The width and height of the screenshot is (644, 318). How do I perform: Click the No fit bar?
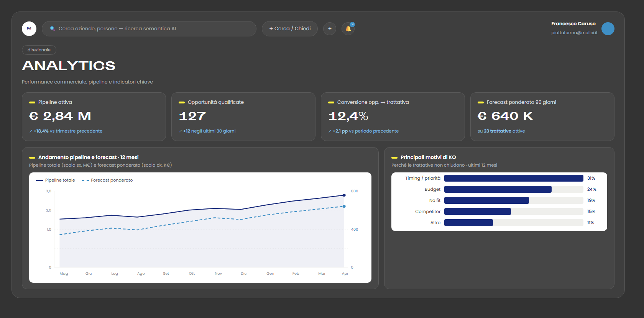tap(486, 200)
